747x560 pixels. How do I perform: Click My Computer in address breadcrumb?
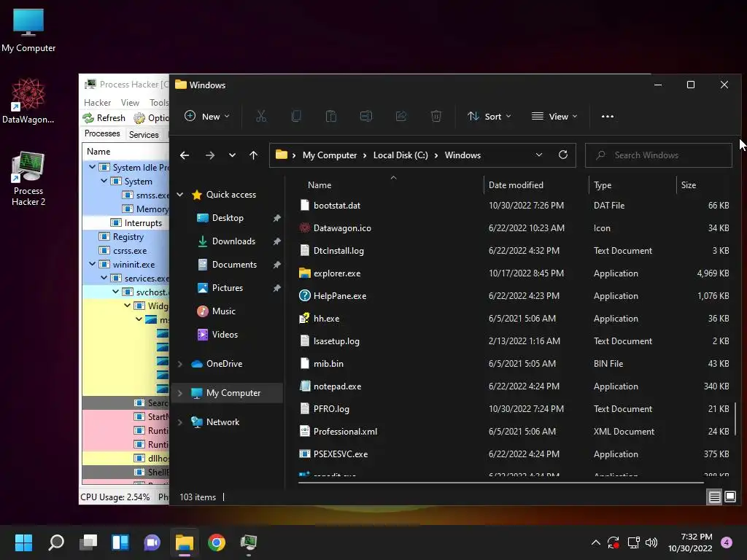[329, 155]
